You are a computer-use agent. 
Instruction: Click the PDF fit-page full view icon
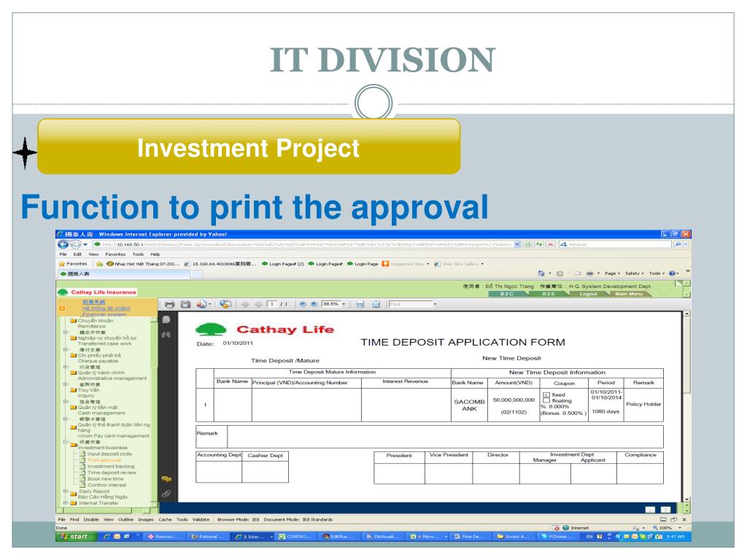376,304
